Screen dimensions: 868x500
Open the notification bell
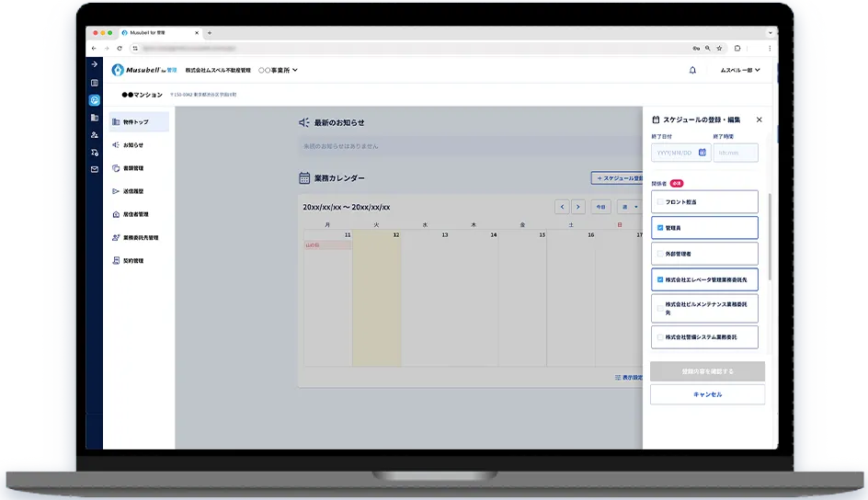point(692,70)
